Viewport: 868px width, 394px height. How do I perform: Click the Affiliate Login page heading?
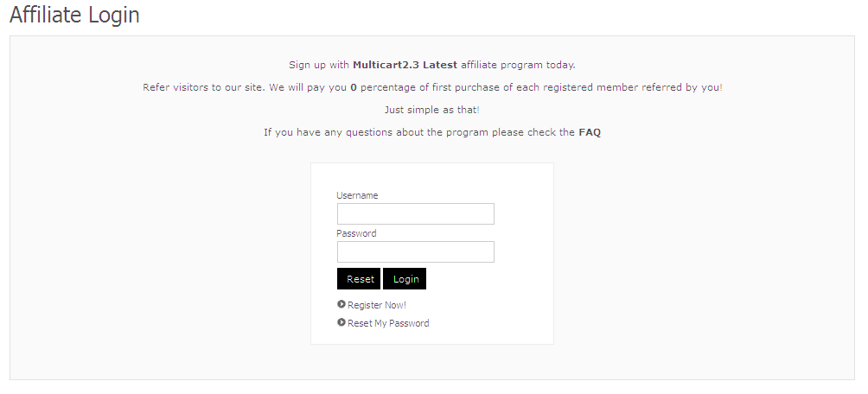(x=74, y=15)
